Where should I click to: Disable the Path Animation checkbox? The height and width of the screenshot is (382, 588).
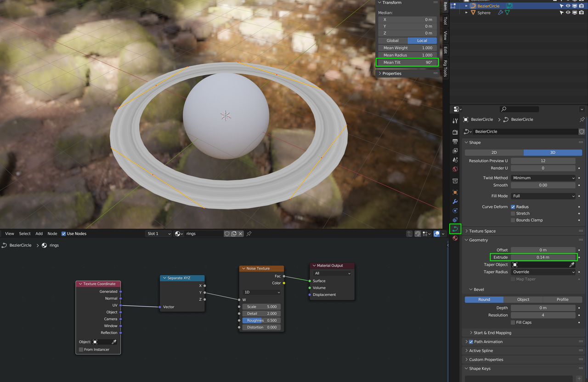tap(471, 342)
